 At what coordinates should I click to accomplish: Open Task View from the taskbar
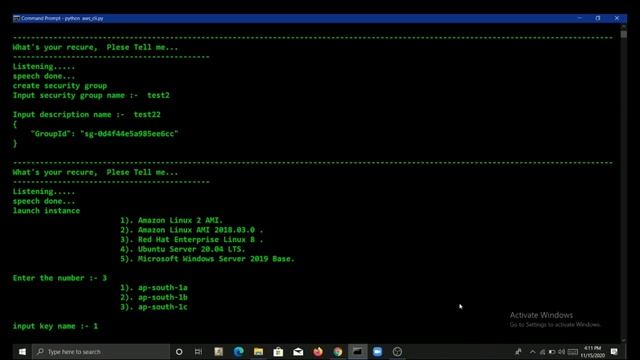click(x=198, y=351)
